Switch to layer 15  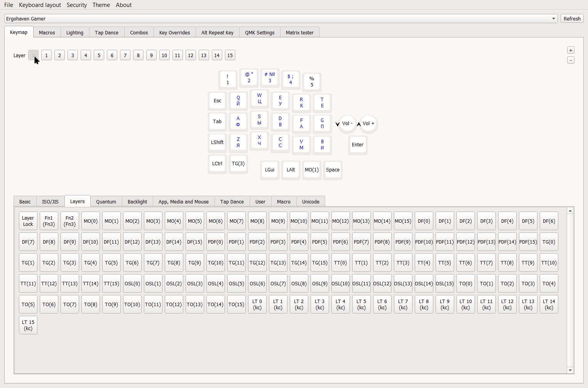click(x=230, y=56)
